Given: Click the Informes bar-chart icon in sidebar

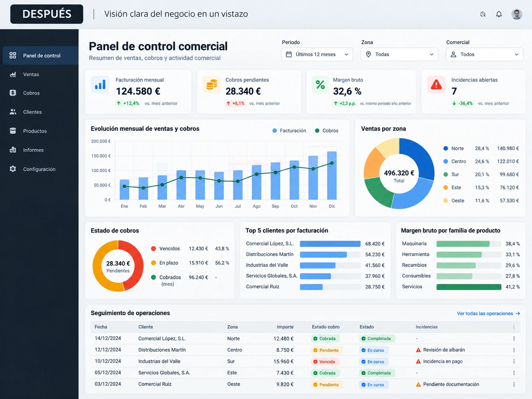Looking at the screenshot, I should coord(13,150).
